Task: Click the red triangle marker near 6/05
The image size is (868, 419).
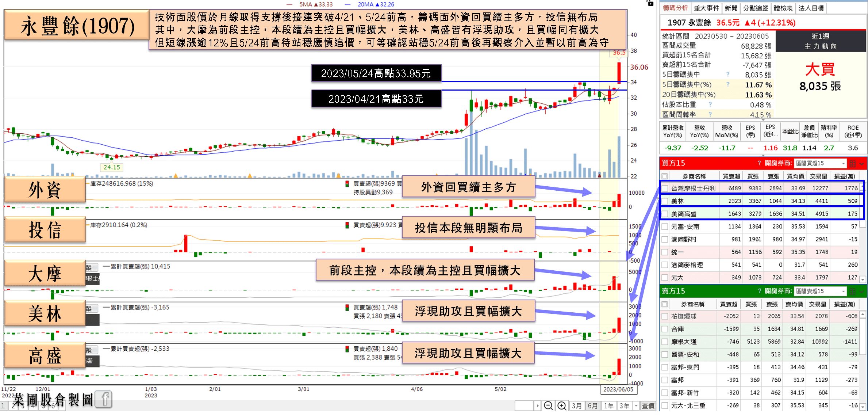Action: pyautogui.click(x=599, y=176)
